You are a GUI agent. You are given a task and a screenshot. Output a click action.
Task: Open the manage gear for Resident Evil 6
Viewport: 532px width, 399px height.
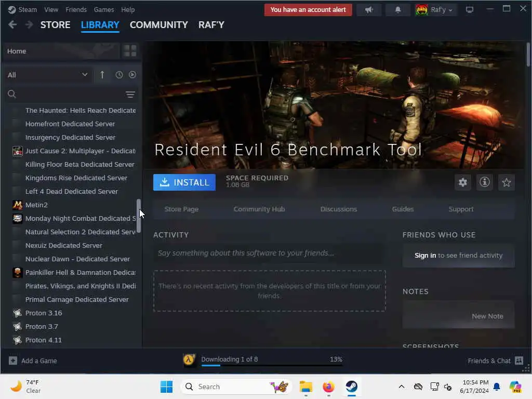point(463,182)
